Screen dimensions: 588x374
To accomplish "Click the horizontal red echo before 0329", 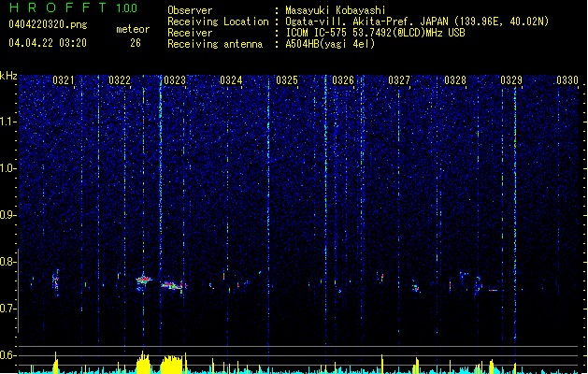I will [494, 290].
